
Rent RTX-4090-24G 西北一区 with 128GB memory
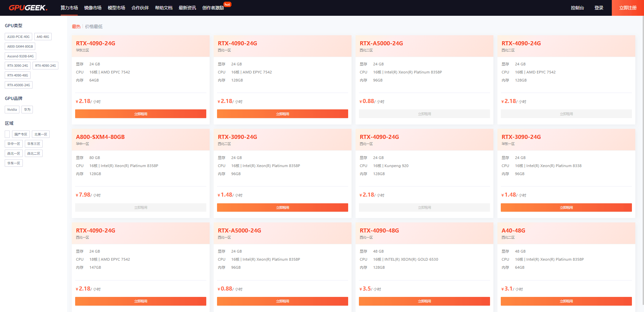pos(282,114)
